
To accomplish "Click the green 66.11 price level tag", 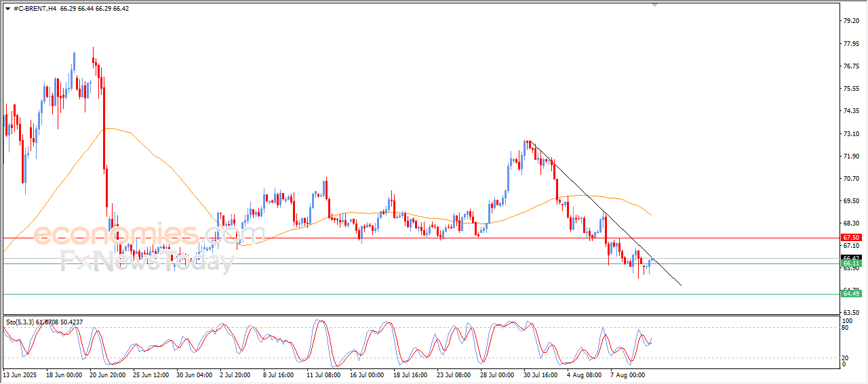I will 850,263.
